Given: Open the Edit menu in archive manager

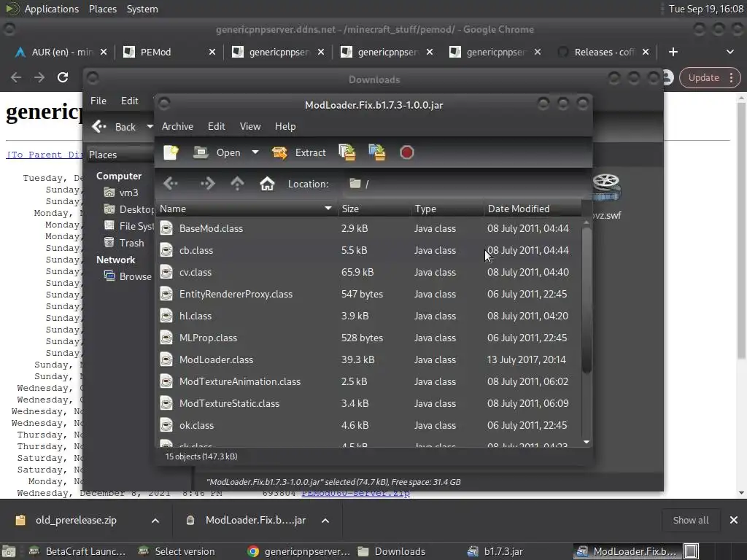Looking at the screenshot, I should (216, 126).
